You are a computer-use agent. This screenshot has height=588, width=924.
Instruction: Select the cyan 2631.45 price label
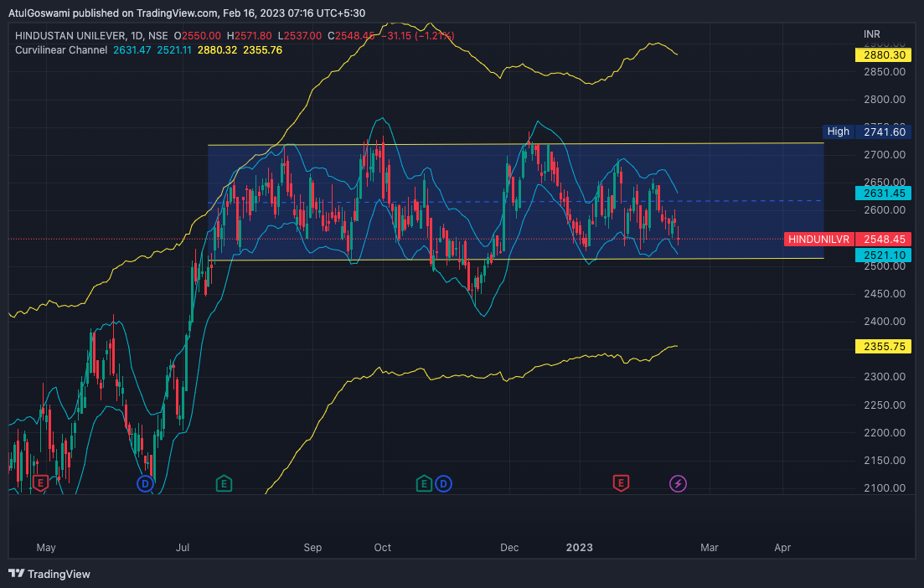click(x=883, y=193)
